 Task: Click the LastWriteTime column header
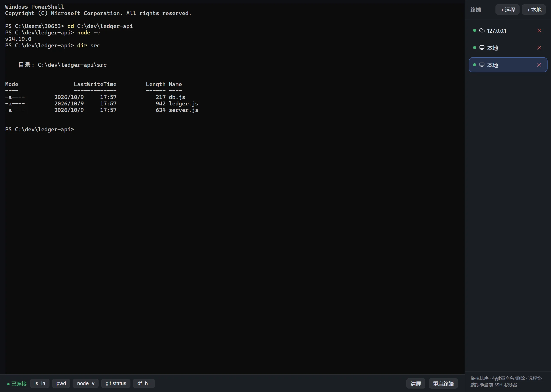tap(95, 84)
